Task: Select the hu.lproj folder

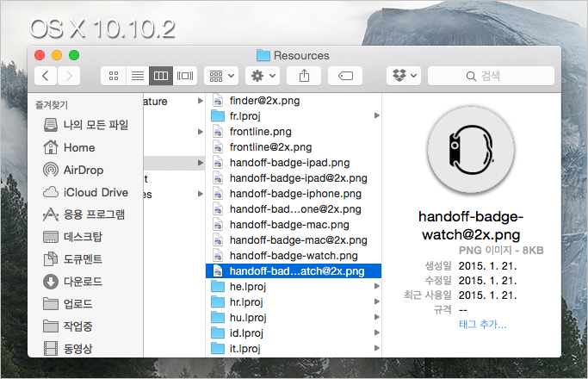Action: (294, 318)
